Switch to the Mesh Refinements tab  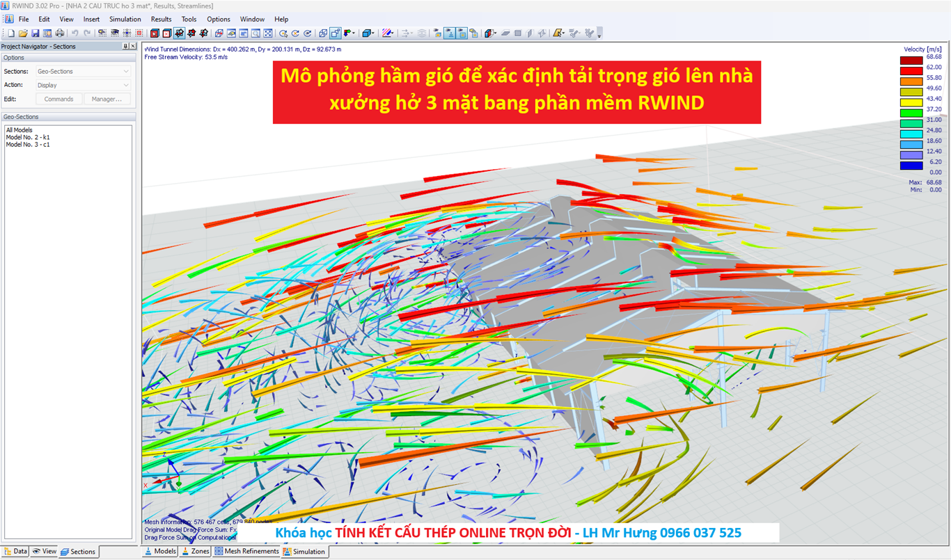[246, 551]
